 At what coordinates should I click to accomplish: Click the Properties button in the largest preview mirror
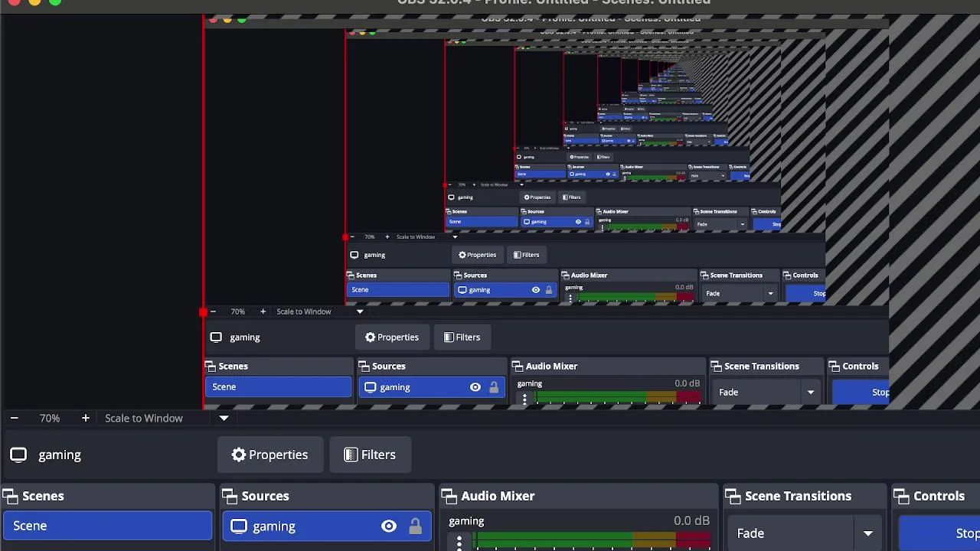(392, 337)
